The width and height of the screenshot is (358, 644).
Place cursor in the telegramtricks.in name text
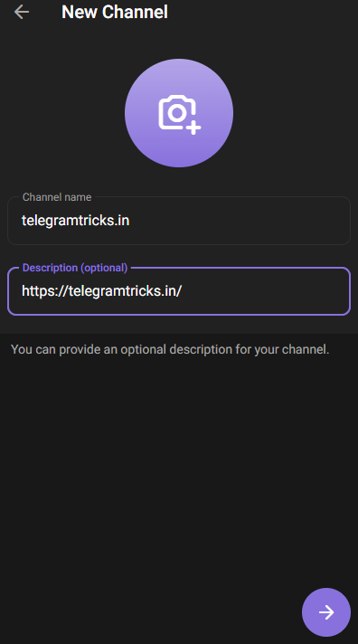76,221
